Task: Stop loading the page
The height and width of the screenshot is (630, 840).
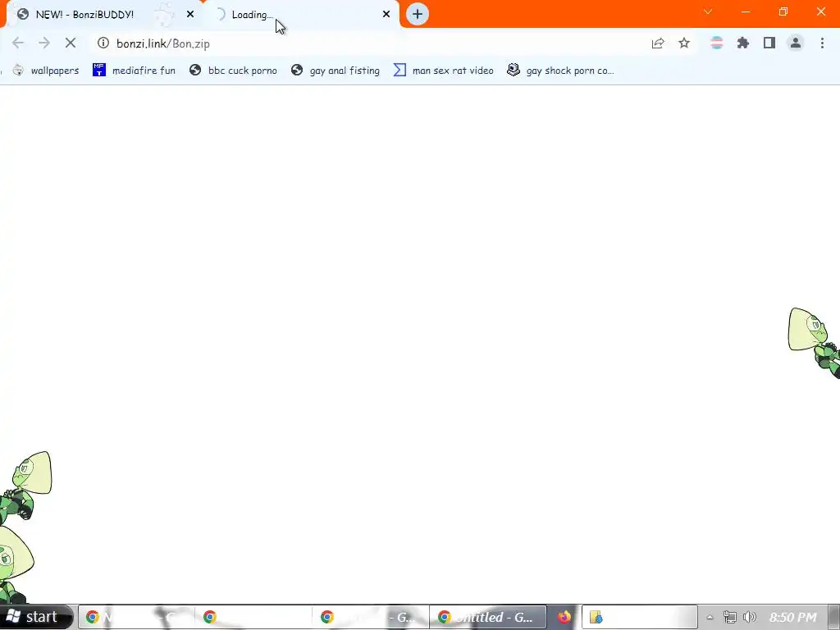Action: tap(71, 43)
